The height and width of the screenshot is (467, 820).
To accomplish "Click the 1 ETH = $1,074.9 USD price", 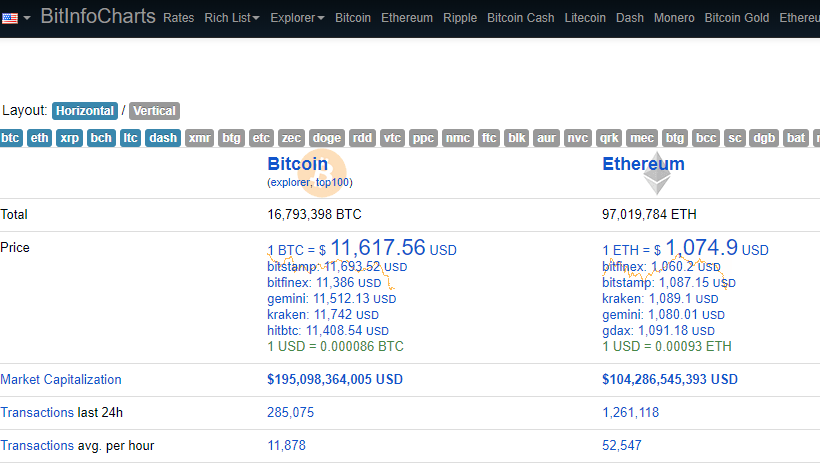I will (685, 248).
